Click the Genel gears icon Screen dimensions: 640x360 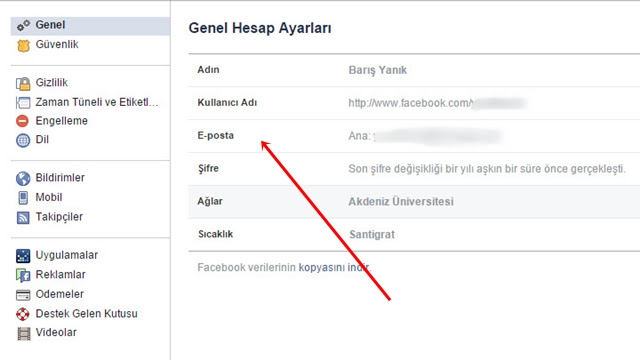(23, 25)
